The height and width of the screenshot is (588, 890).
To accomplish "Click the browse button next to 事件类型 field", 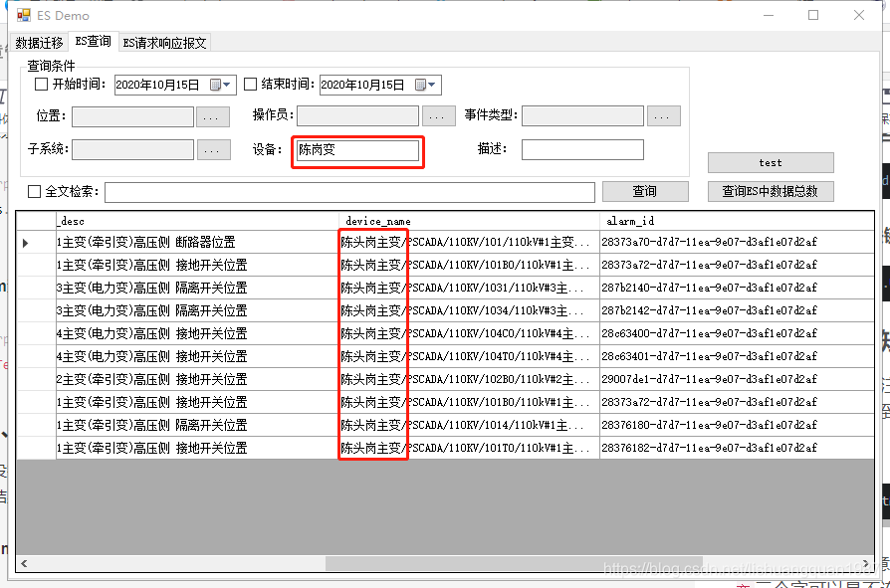I will pyautogui.click(x=664, y=116).
